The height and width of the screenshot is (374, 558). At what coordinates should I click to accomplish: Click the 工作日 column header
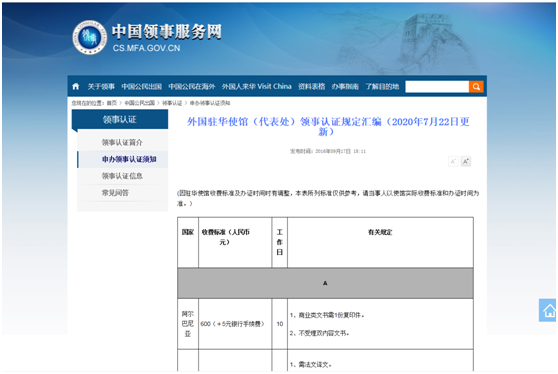[280, 242]
